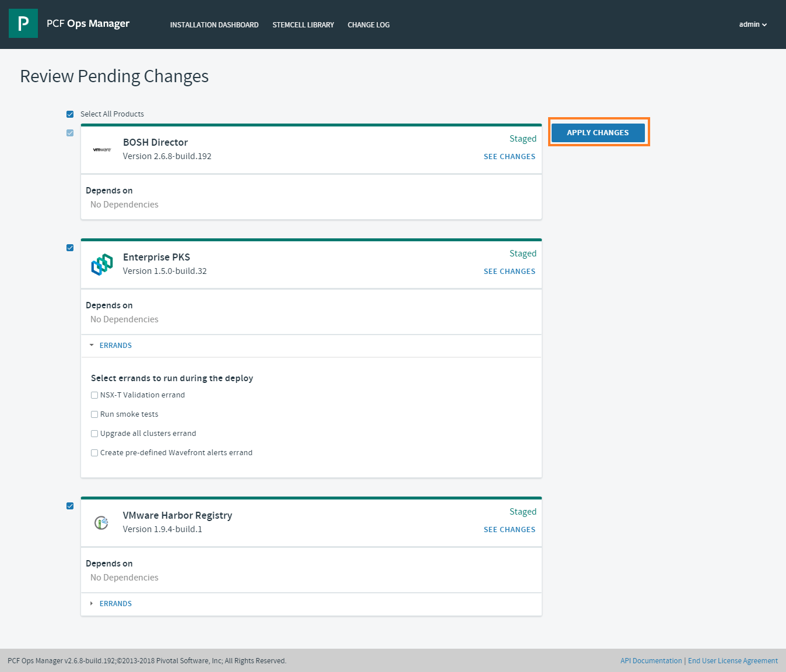Click the Pivotal P logo icon

tap(23, 23)
